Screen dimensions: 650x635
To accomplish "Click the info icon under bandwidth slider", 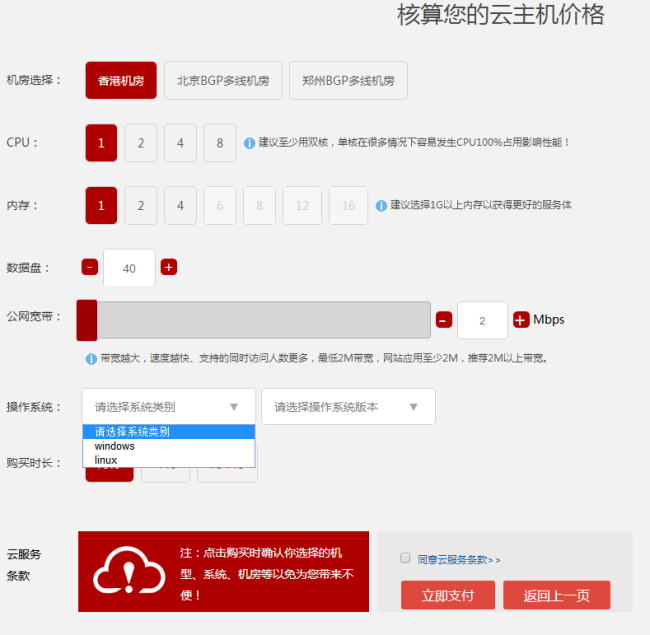I will (91, 358).
